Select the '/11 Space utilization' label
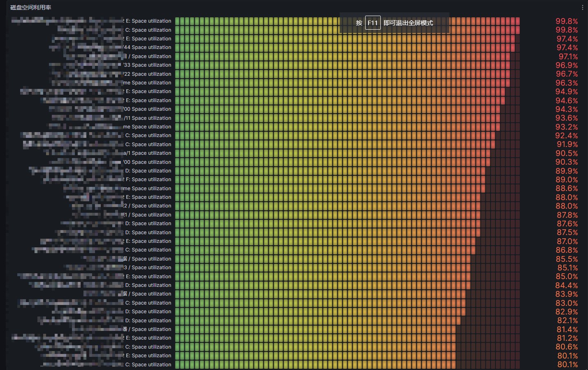This screenshot has height=370, width=588. tap(148, 118)
